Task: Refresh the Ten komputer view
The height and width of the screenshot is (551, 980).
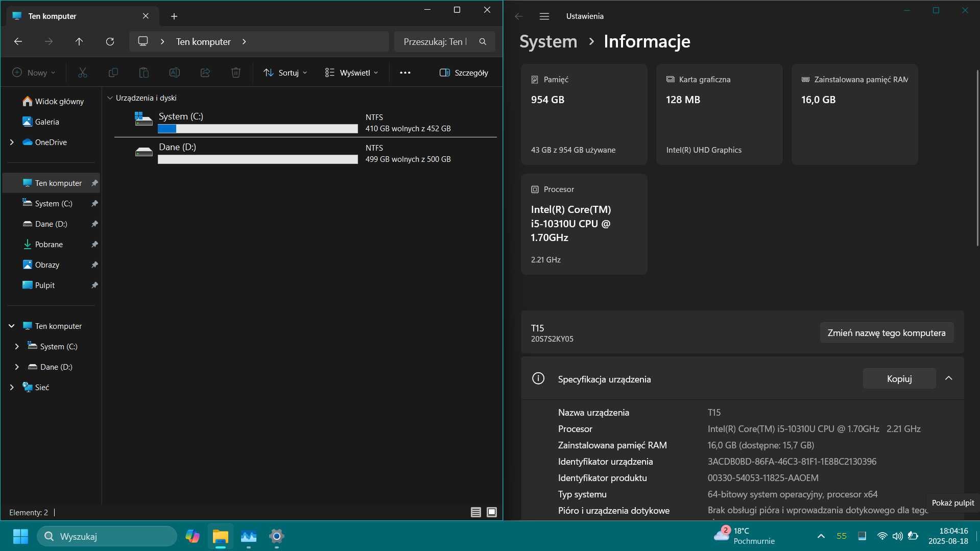Action: pos(110,41)
